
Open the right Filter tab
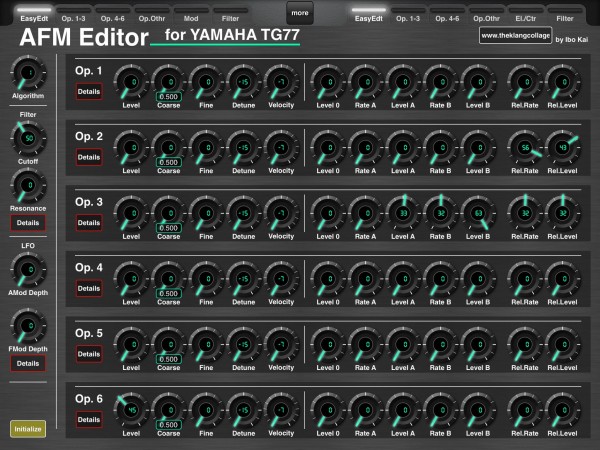565,15
